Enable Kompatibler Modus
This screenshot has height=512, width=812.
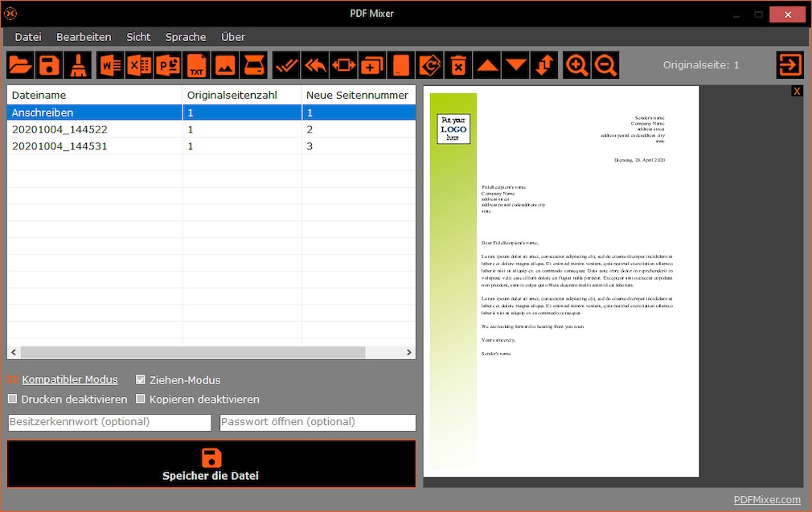click(x=12, y=379)
